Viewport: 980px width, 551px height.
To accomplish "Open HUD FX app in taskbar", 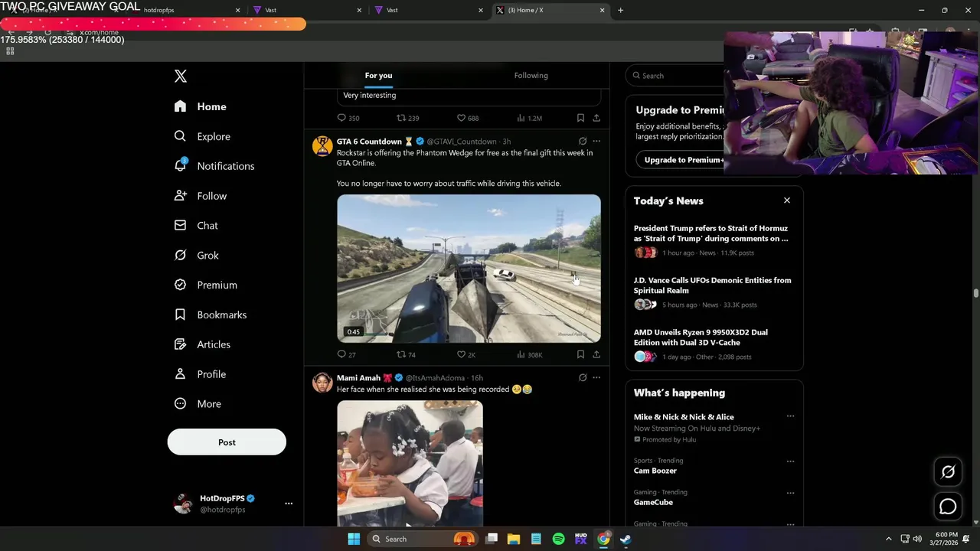I will coord(580,539).
